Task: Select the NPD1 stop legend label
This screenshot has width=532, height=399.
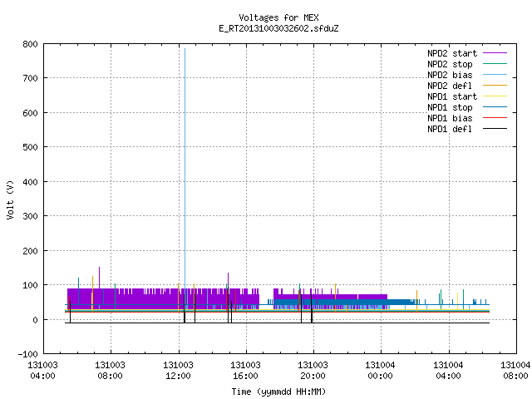Action: click(450, 107)
